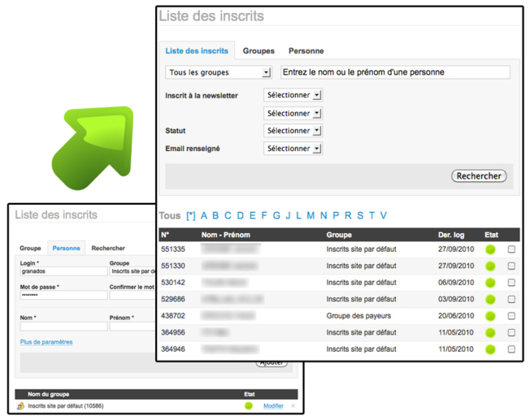
Task: Expand the Inscrit à la newsletter selector
Action: pos(293,95)
